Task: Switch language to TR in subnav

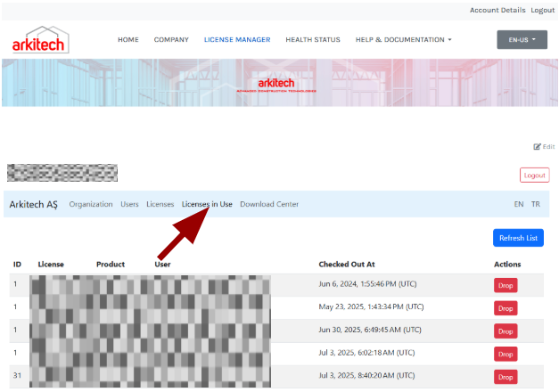Action: click(x=536, y=204)
